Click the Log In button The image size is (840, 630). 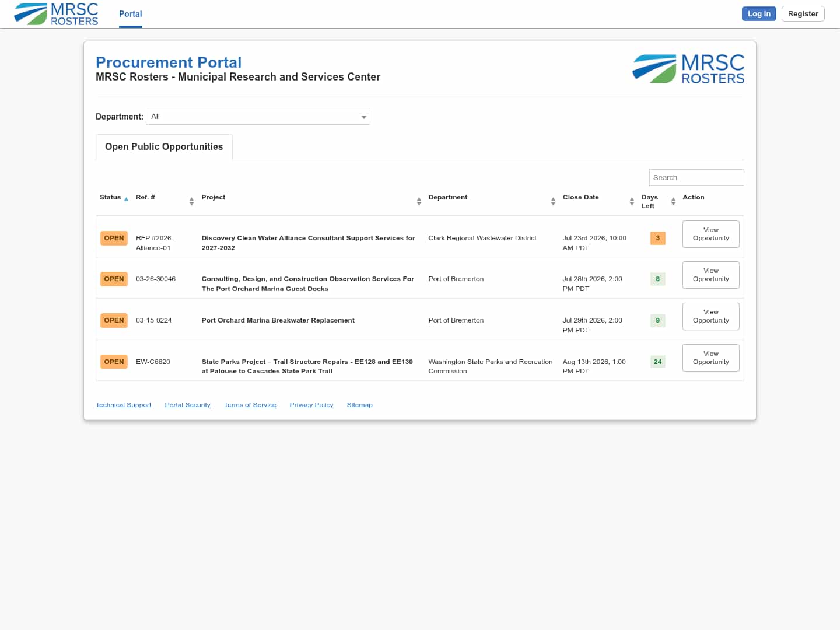pos(759,13)
